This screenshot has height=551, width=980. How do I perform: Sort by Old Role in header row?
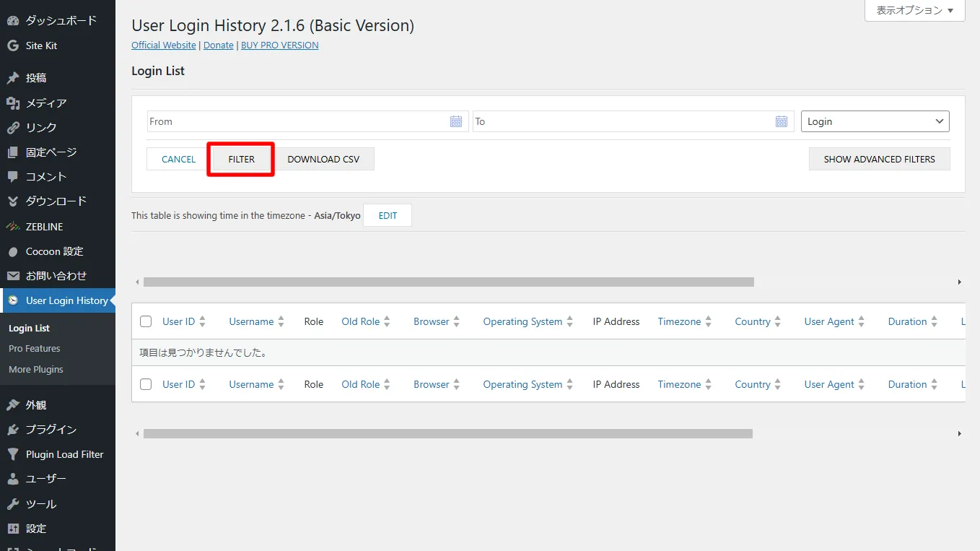pos(366,321)
